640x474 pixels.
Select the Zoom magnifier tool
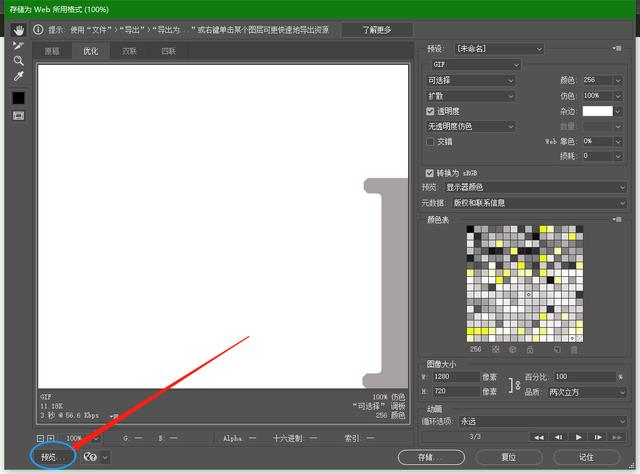coord(18,60)
